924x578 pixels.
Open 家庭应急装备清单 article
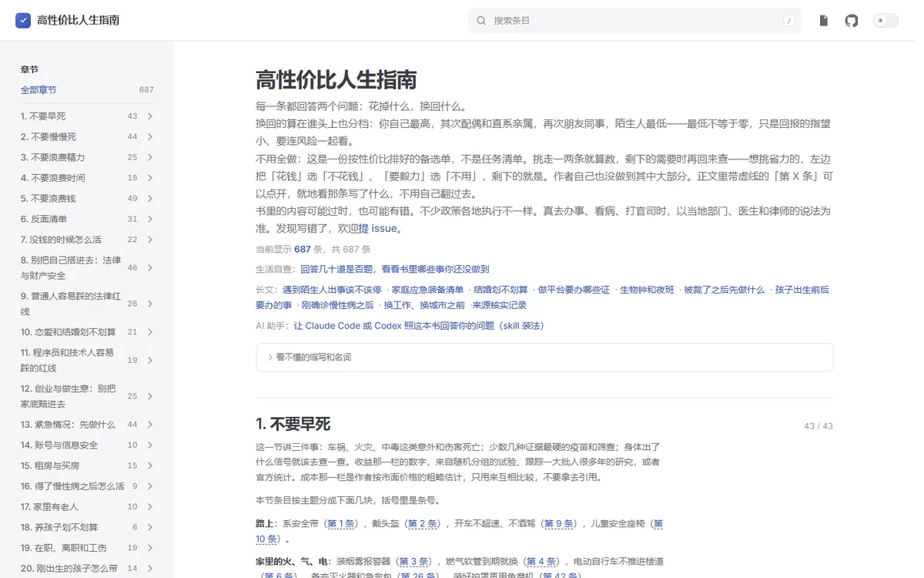(x=427, y=290)
